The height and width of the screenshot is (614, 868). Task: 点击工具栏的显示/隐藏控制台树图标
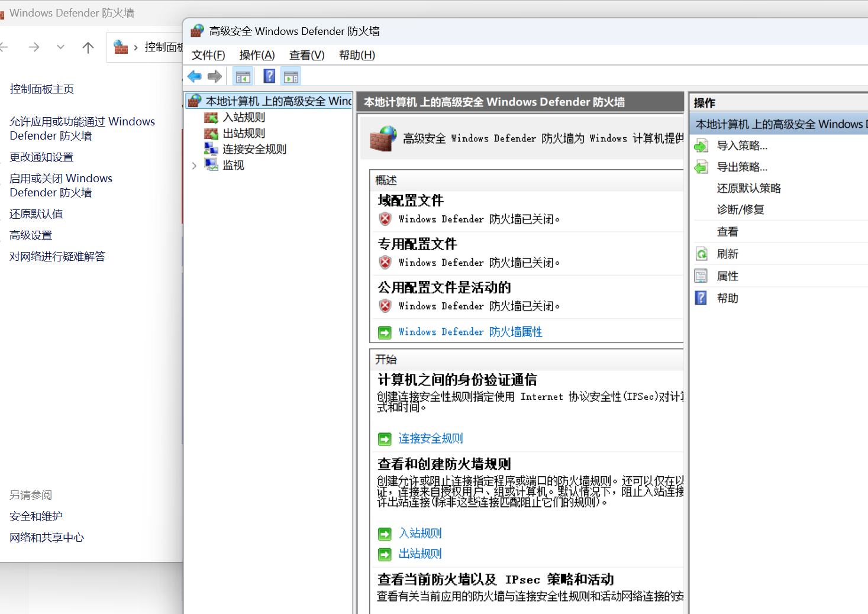[x=243, y=76]
